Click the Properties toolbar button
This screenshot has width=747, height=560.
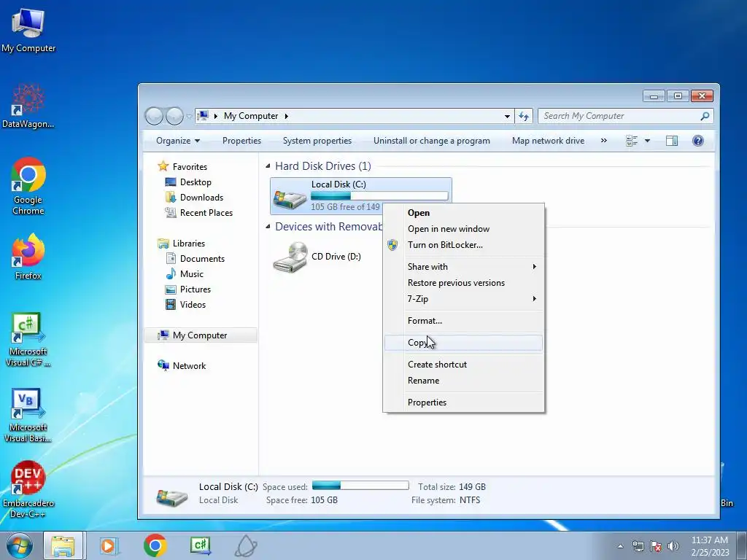[241, 141]
